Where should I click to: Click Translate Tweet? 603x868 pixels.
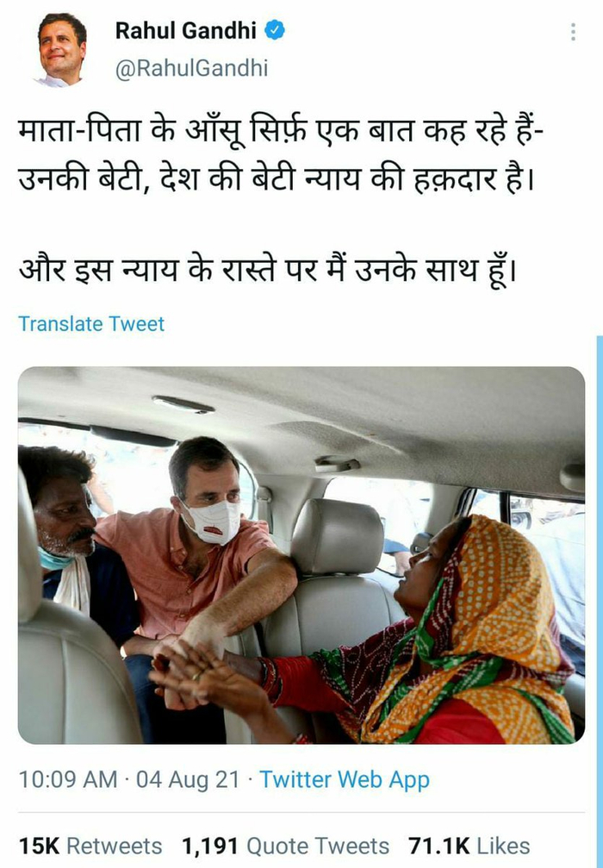(91, 324)
